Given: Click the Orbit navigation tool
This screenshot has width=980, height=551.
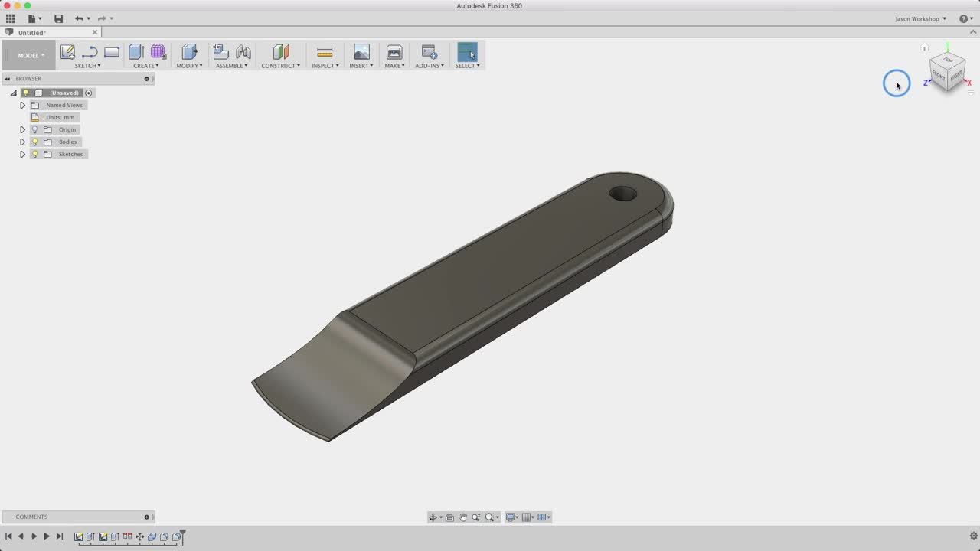Looking at the screenshot, I should 433,517.
